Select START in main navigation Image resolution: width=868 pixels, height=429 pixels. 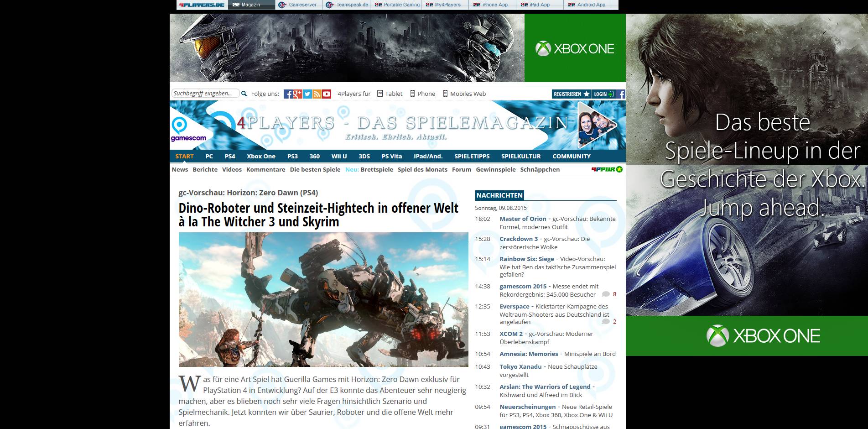coord(184,156)
